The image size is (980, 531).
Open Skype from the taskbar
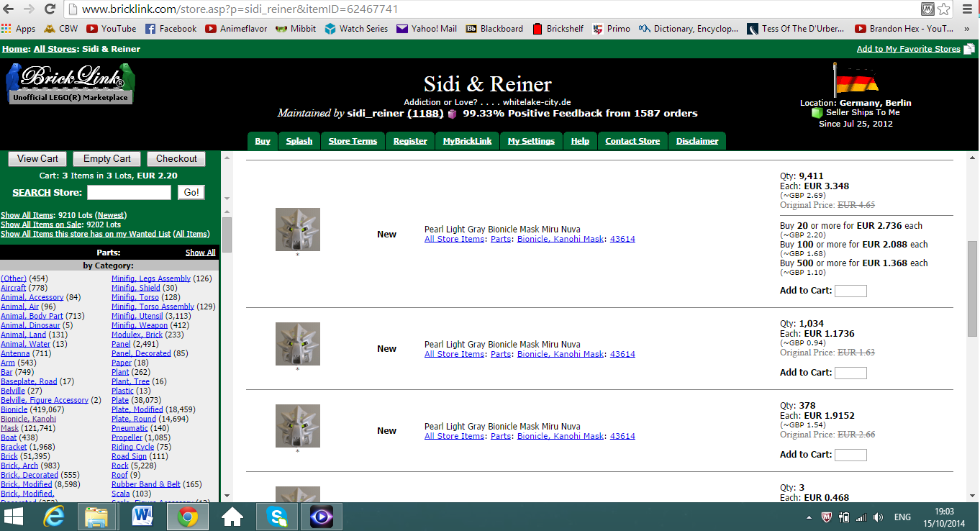click(x=277, y=517)
